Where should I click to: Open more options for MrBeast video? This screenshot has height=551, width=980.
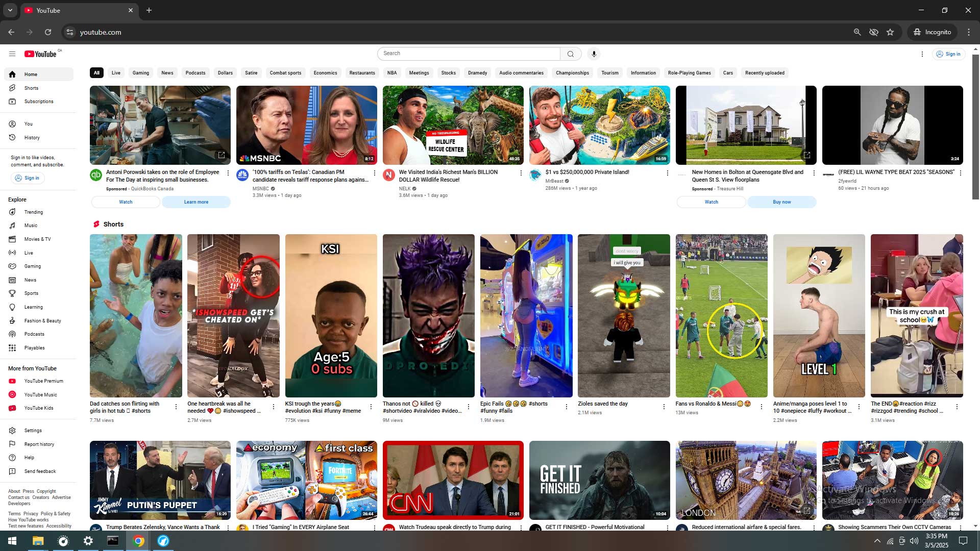click(x=667, y=173)
